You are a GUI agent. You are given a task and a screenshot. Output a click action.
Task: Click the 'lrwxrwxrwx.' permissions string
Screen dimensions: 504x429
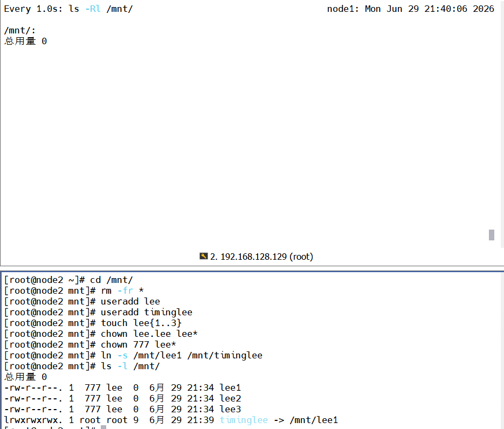pos(33,420)
